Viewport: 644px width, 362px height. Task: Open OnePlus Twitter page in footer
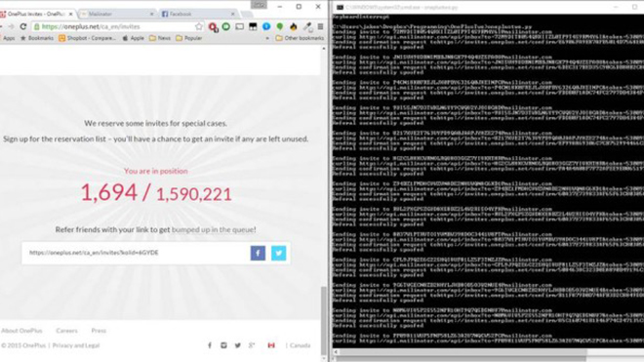[x=237, y=345]
